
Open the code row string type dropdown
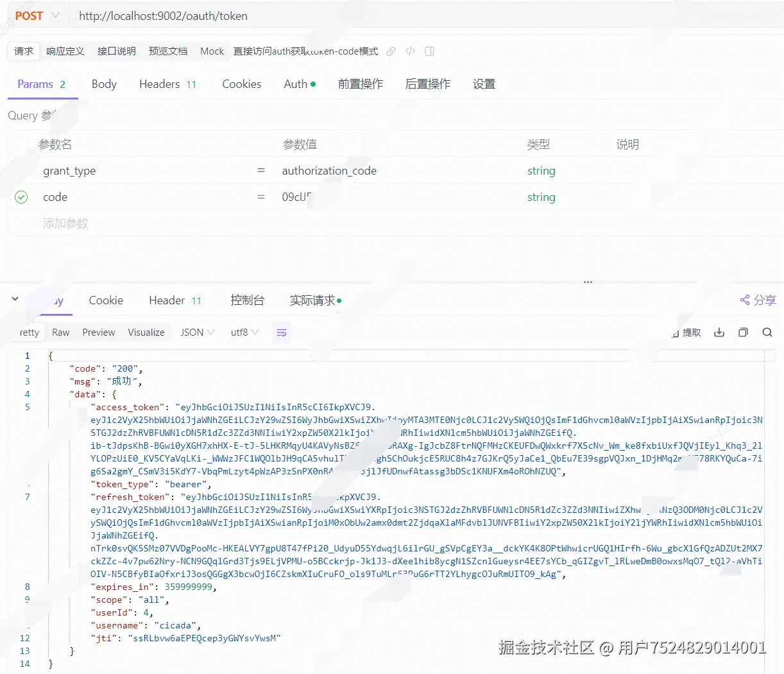pos(541,197)
